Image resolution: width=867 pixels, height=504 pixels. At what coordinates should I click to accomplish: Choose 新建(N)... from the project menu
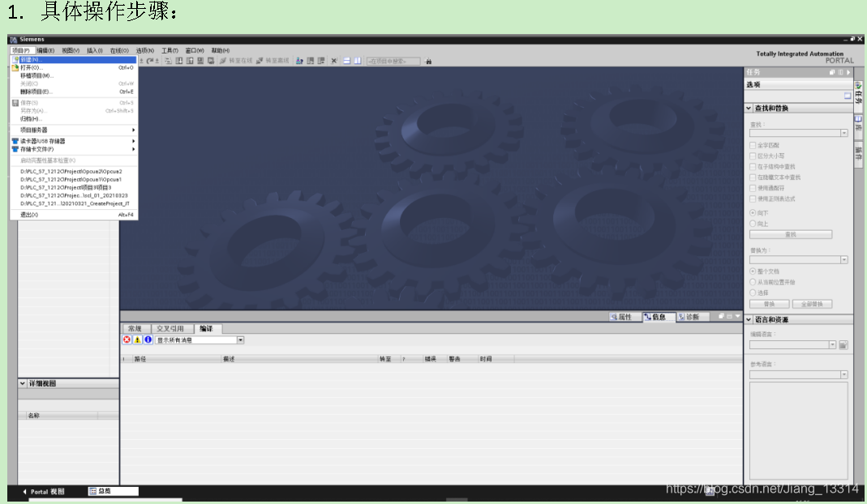pos(74,60)
